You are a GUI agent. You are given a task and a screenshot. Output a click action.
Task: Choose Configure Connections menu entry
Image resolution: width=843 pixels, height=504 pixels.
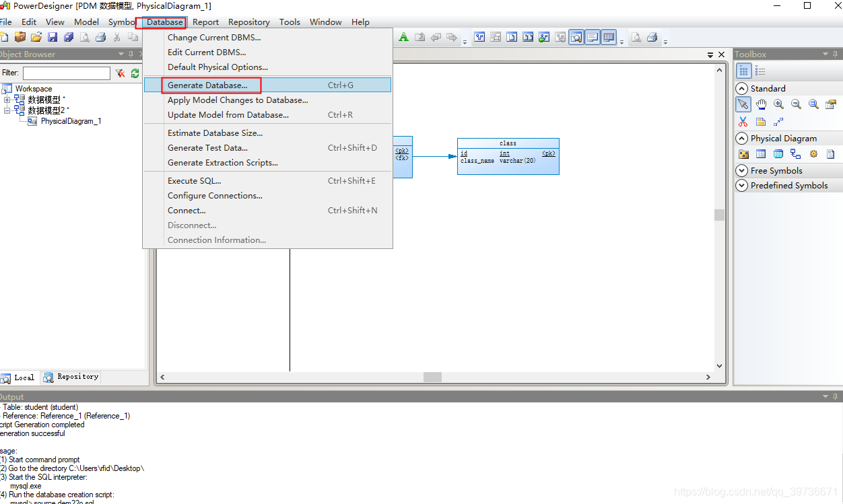click(267, 196)
